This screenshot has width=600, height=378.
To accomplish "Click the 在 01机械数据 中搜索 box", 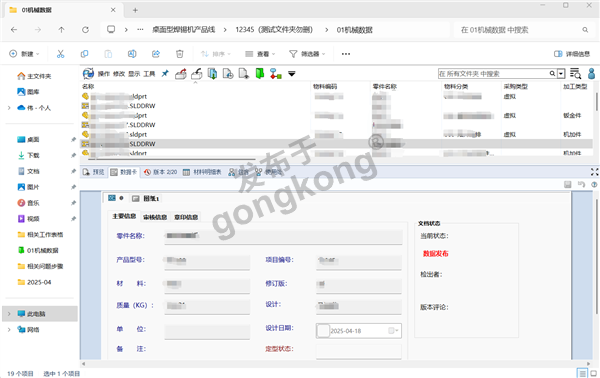I will [523, 29].
